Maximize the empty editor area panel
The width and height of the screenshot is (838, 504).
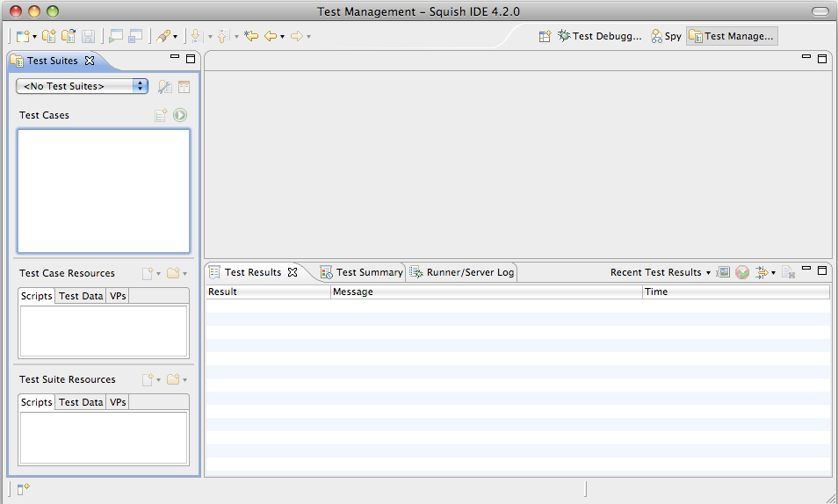click(822, 59)
